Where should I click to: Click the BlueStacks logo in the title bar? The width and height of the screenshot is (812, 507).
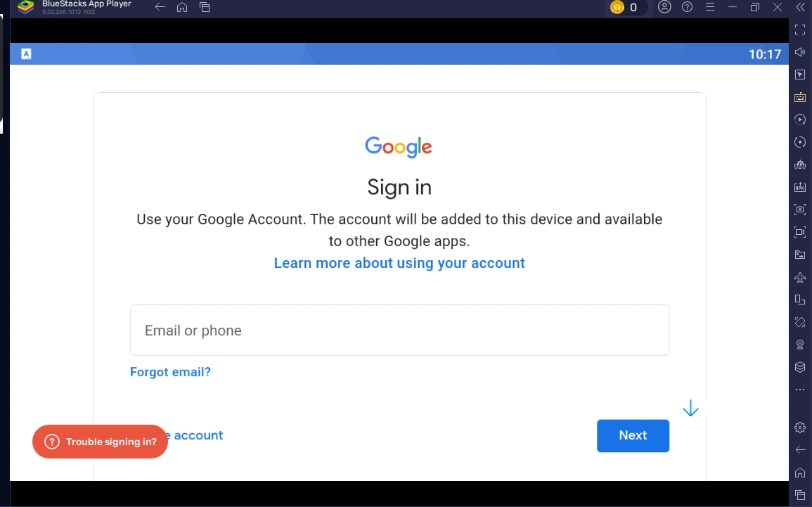click(x=26, y=7)
